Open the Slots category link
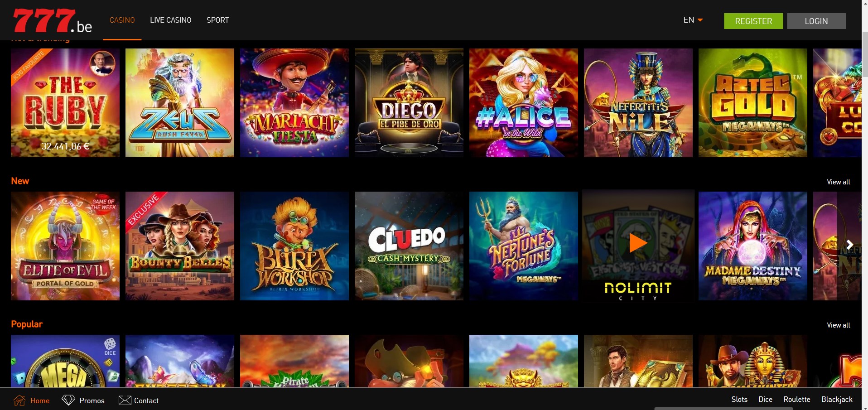Viewport: 868px width, 410px height. pos(739,399)
